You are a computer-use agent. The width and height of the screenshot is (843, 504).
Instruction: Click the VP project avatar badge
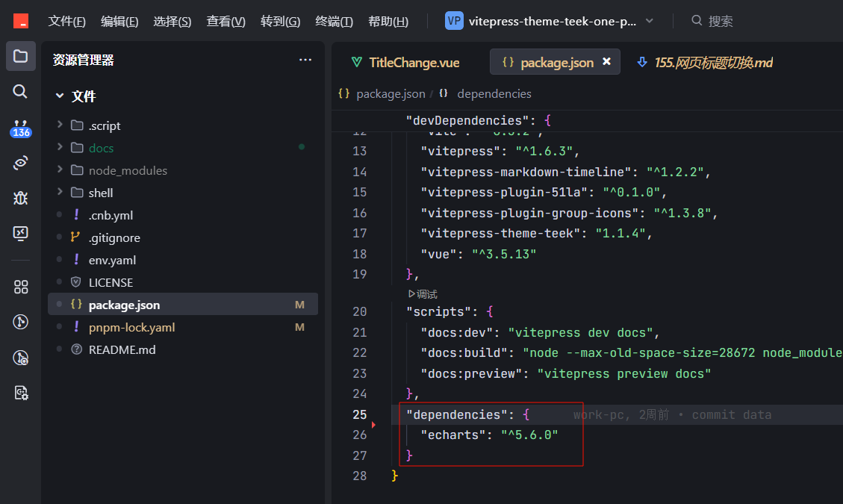tap(454, 21)
